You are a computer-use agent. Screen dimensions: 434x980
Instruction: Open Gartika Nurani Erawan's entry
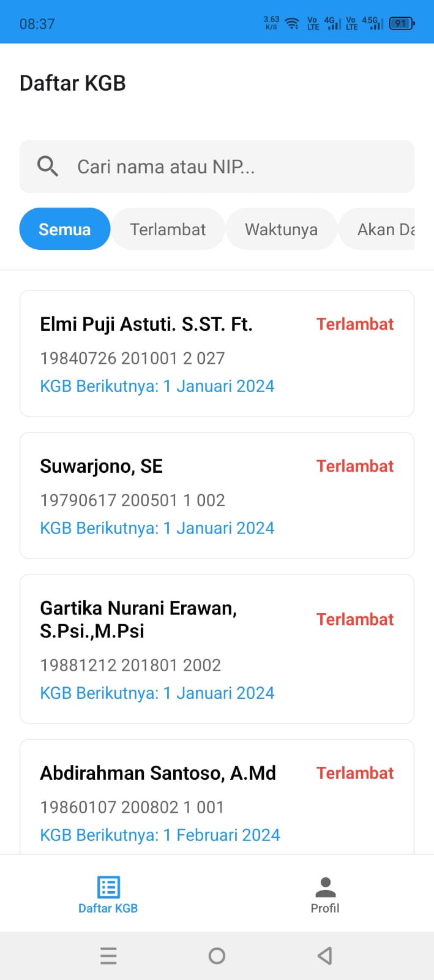coord(217,649)
